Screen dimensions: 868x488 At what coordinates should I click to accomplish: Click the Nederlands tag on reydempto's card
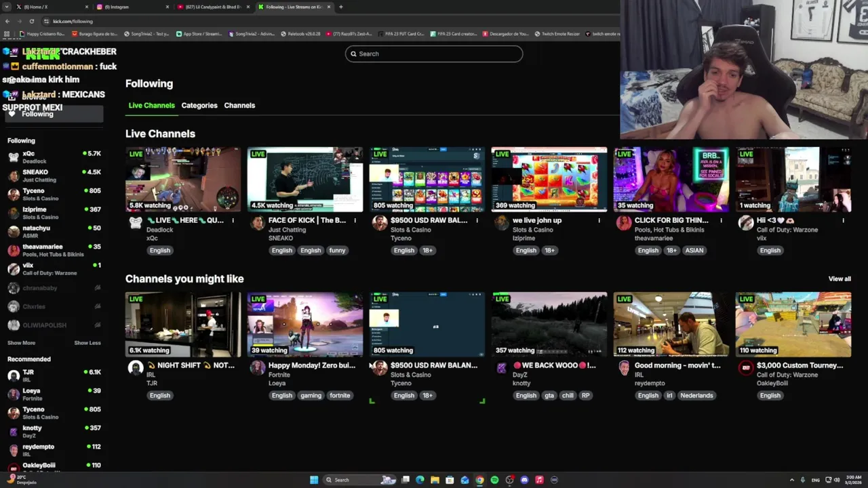pos(696,395)
